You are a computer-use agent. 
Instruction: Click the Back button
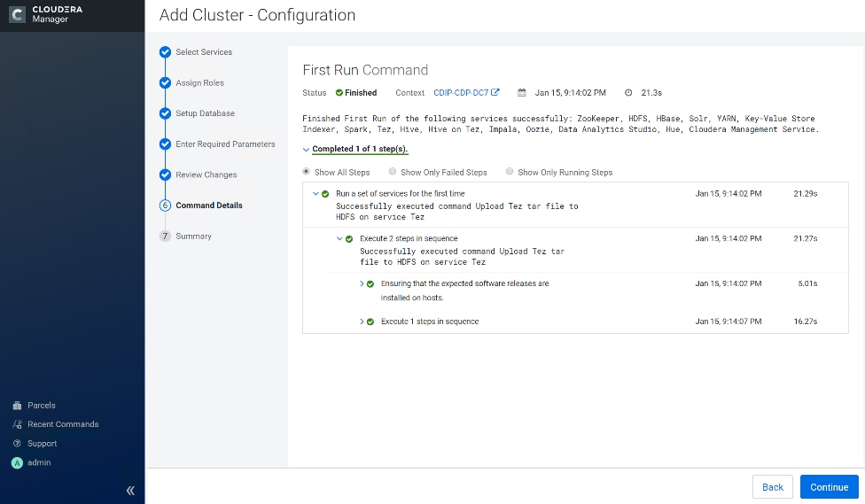coord(772,487)
